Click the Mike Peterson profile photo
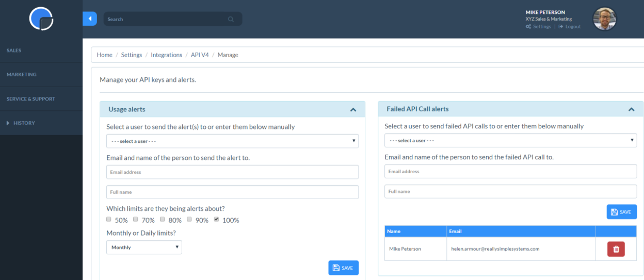Viewport: 644px width, 280px height. click(604, 19)
